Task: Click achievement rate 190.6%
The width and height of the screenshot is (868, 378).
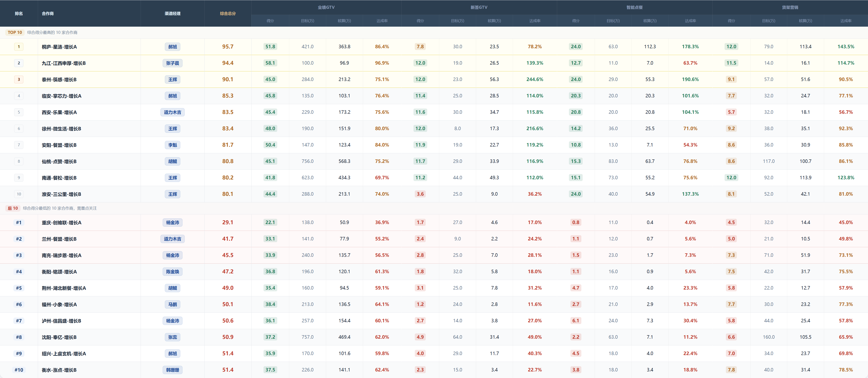Action: (691, 79)
